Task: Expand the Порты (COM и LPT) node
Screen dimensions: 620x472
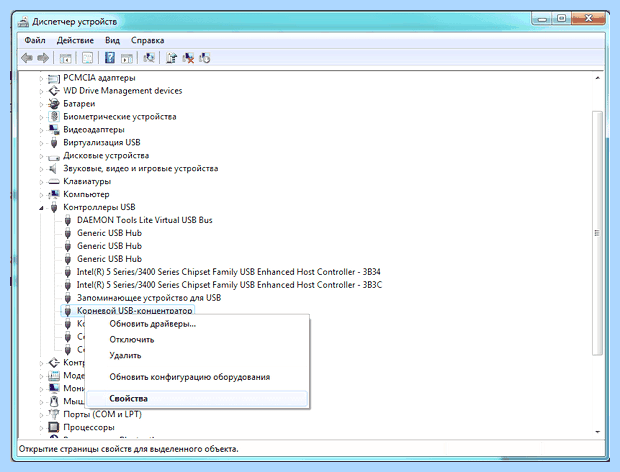Action: (x=41, y=415)
